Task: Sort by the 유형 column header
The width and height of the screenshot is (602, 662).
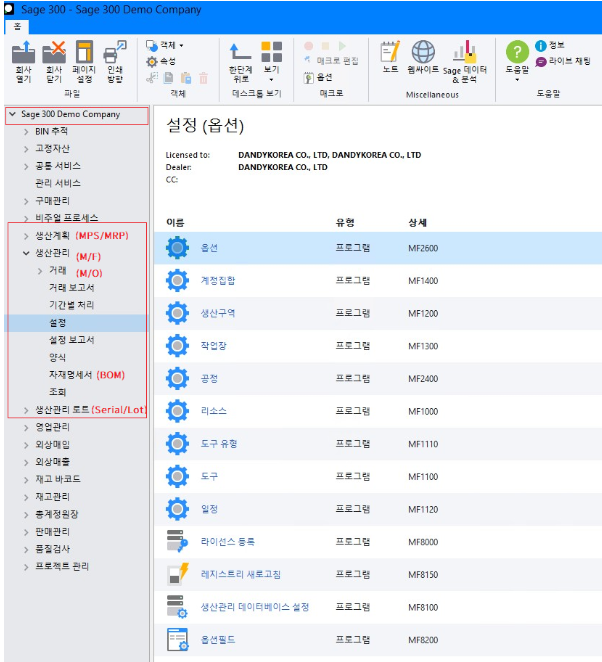Action: pos(344,222)
